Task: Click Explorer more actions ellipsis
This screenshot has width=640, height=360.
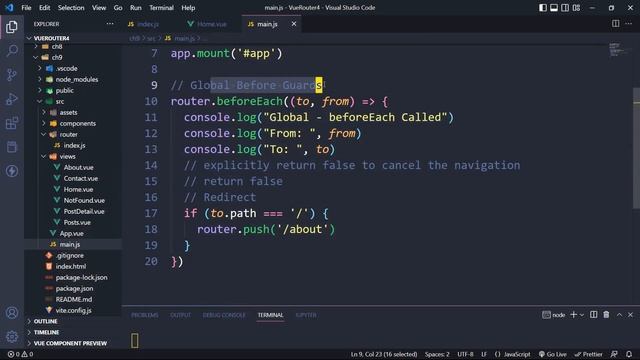Action: pos(110,24)
